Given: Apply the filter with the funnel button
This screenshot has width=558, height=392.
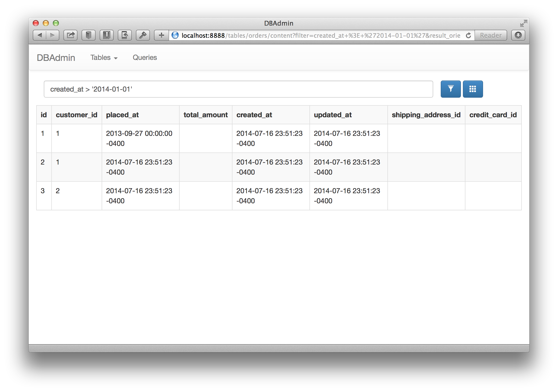Looking at the screenshot, I should pos(450,89).
